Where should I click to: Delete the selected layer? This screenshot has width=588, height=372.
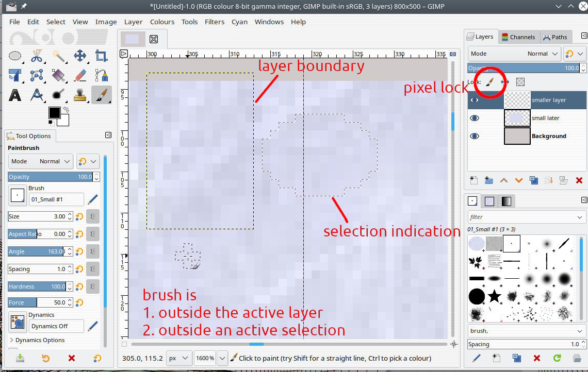tap(579, 180)
